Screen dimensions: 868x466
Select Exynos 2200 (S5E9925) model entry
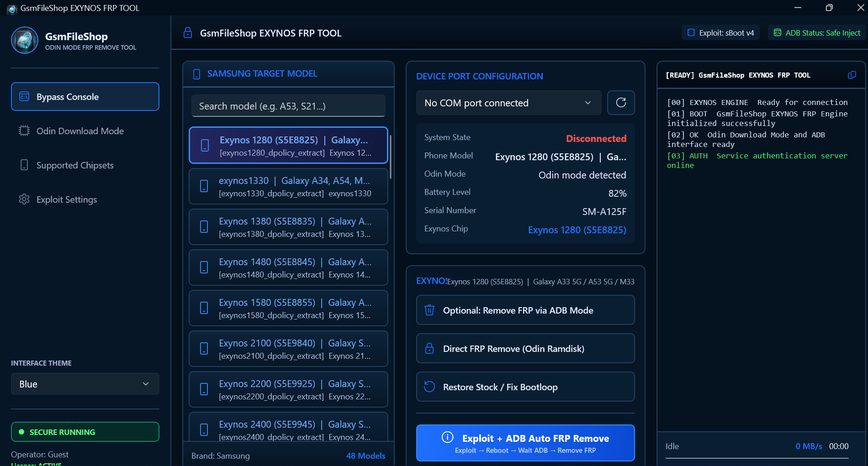click(288, 389)
